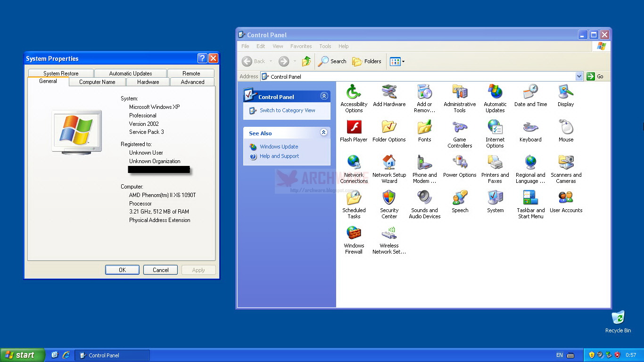Open the Scheduled Tasks icon
Image resolution: width=644 pixels, height=362 pixels.
(x=354, y=204)
